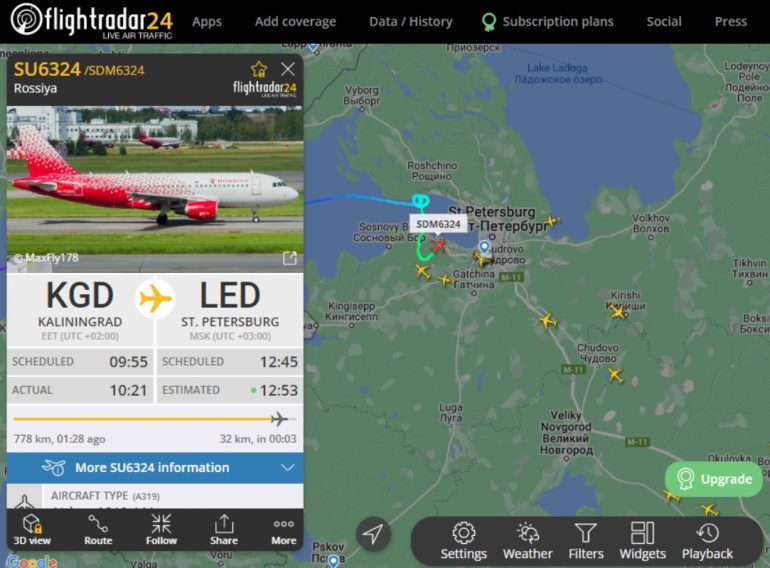
Task: Open the Data / History menu
Action: pos(411,22)
